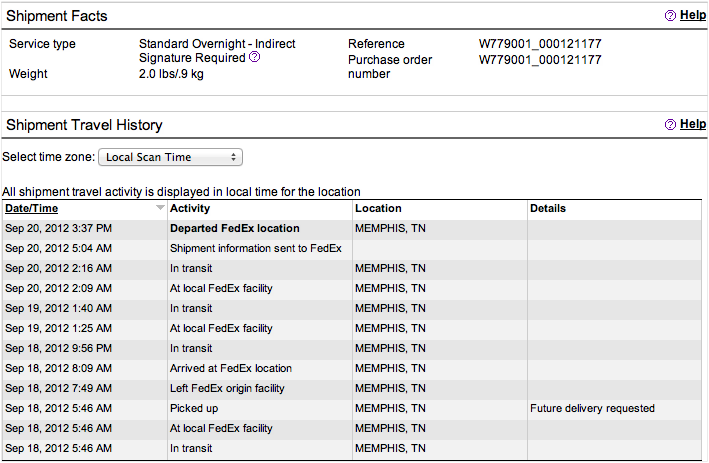709x463 pixels.
Task: Click the Signature Required info icon
Action: pyautogui.click(x=255, y=58)
